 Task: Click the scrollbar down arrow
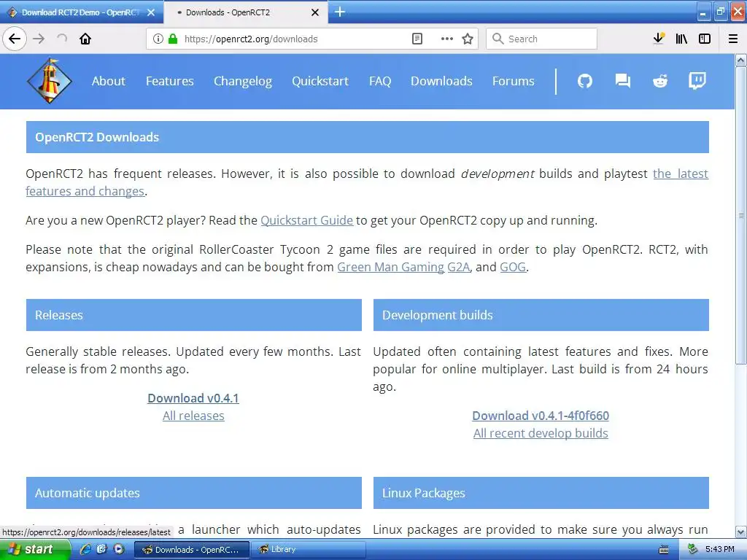click(x=741, y=532)
